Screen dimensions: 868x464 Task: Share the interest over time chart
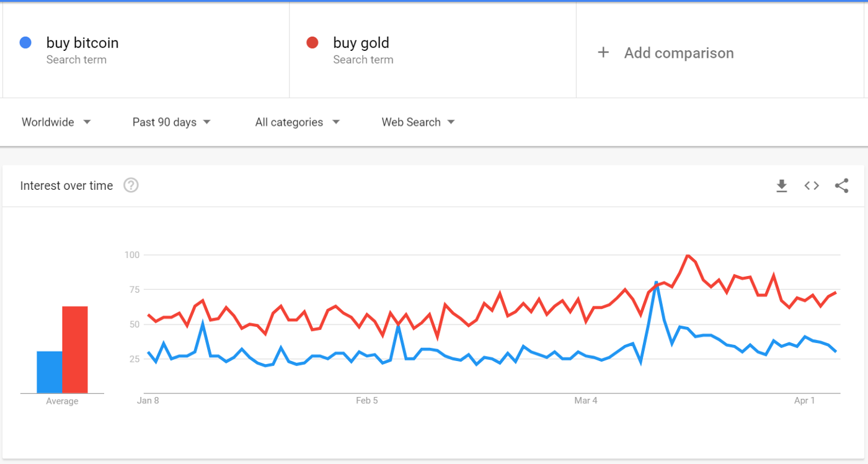pos(841,185)
